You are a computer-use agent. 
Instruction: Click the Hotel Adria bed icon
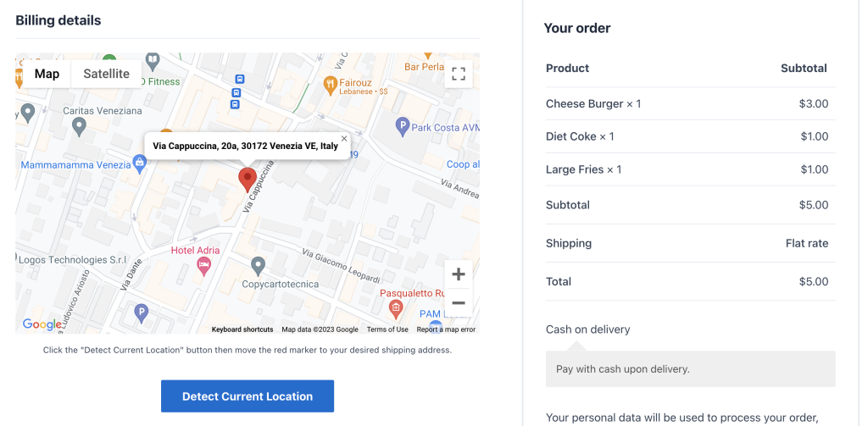pos(203,266)
